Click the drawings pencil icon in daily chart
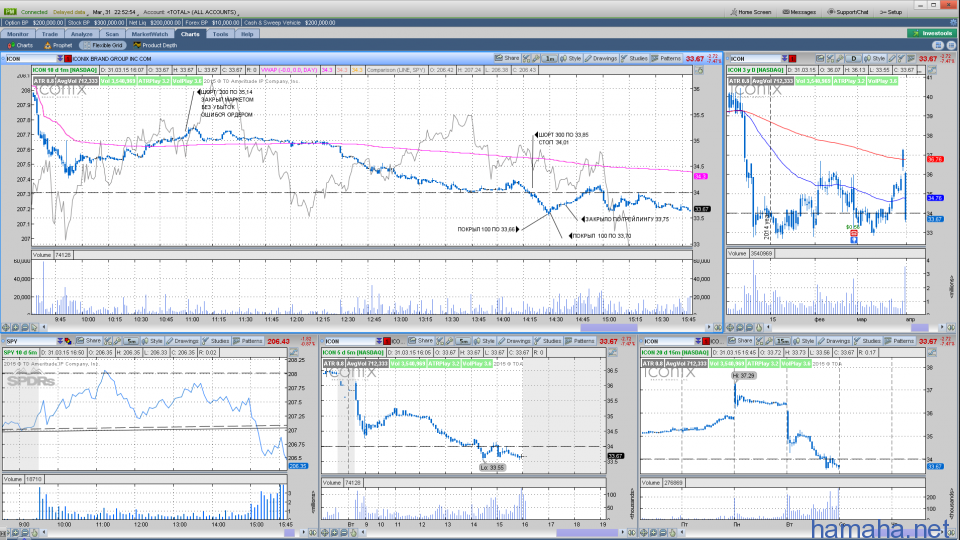Viewport: 960px width, 540px height. (892, 58)
